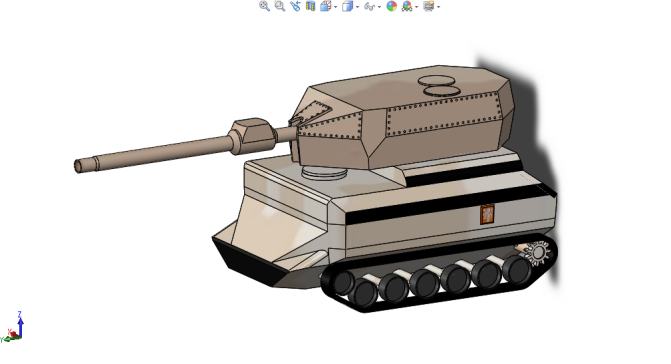Select the upper round hatch on the turret

click(x=436, y=80)
